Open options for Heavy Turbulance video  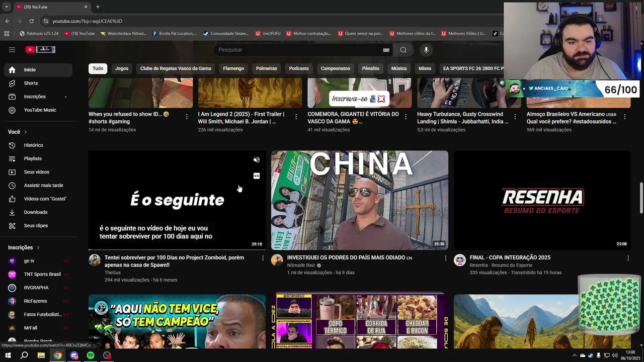515,117
